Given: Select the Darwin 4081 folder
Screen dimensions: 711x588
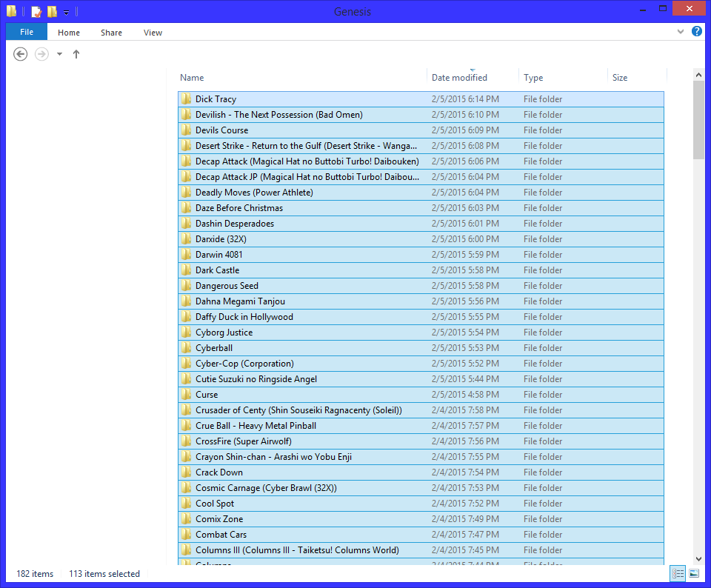Looking at the screenshot, I should 218,255.
